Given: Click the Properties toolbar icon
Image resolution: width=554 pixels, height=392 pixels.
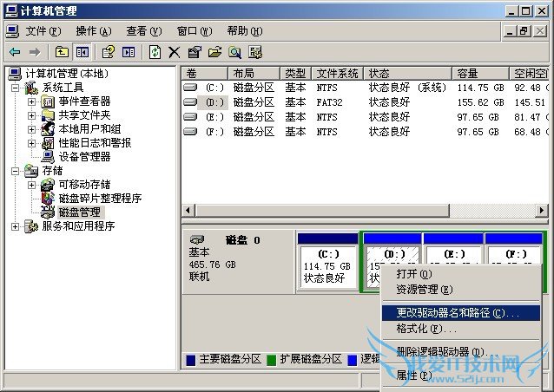Looking at the screenshot, I should tap(194, 52).
